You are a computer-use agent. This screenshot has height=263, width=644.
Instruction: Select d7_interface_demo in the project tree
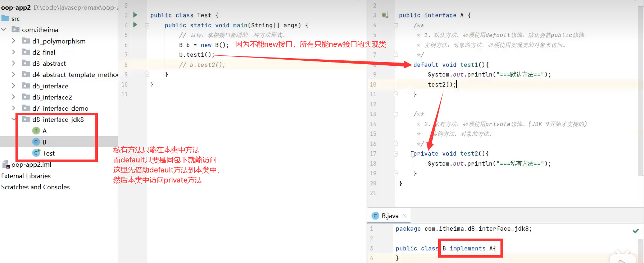(x=60, y=108)
